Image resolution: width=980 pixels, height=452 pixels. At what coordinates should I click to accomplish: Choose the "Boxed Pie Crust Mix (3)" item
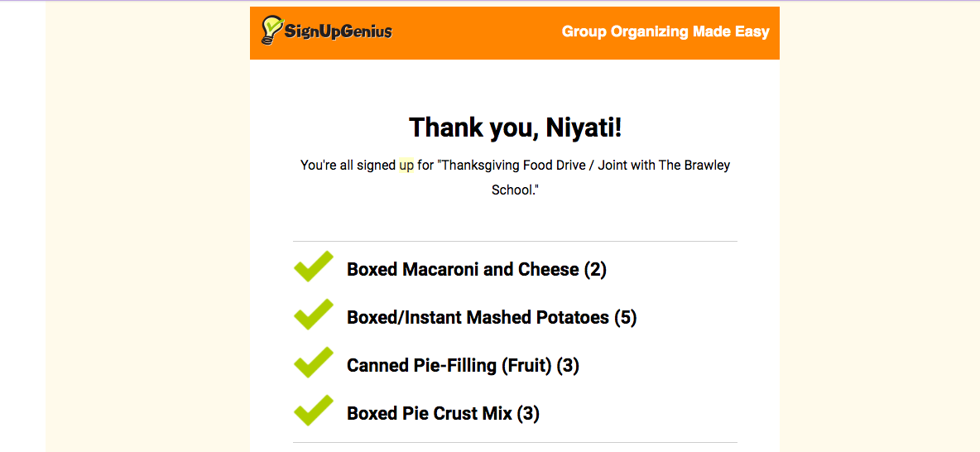443,414
